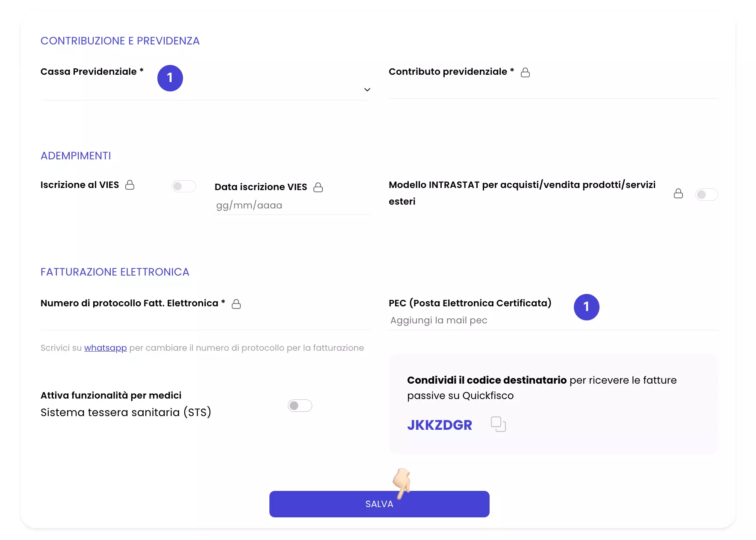Click the Contributo previdenziale input field

click(x=553, y=89)
